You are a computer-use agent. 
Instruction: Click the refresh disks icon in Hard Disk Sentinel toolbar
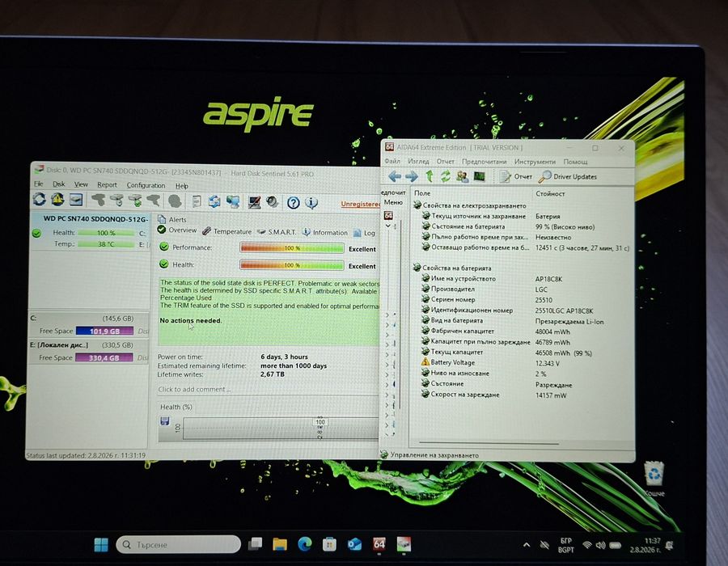[40, 200]
